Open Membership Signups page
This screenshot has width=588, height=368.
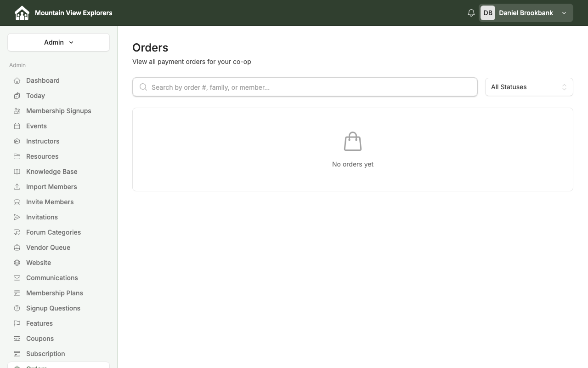58,111
